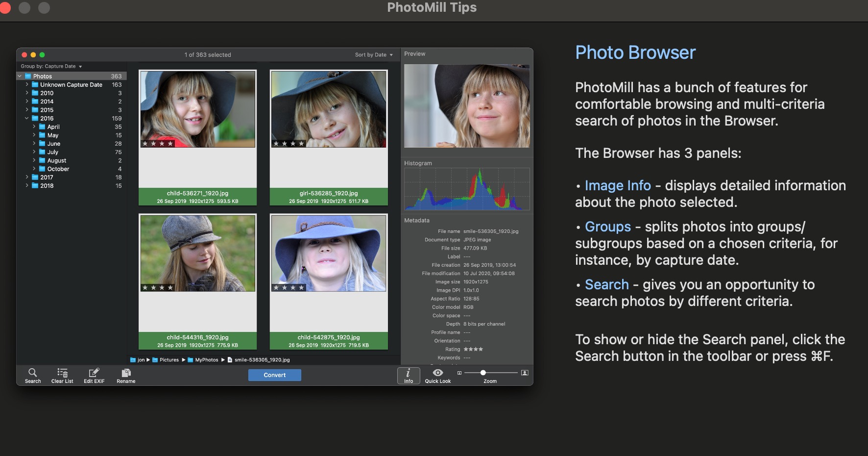The image size is (868, 456).
Task: Click the Photo Browser heading
Action: click(635, 52)
